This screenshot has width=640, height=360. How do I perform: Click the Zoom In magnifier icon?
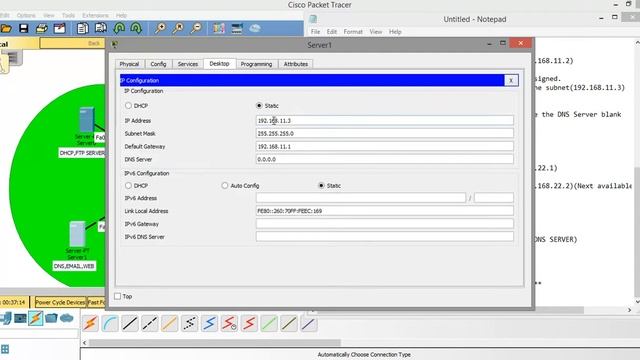[160, 28]
